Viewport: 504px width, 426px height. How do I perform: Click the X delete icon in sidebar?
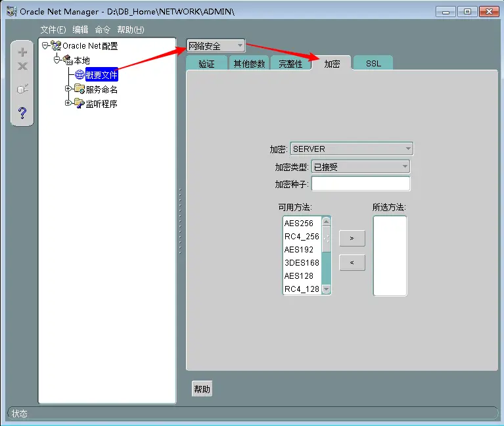(22, 66)
